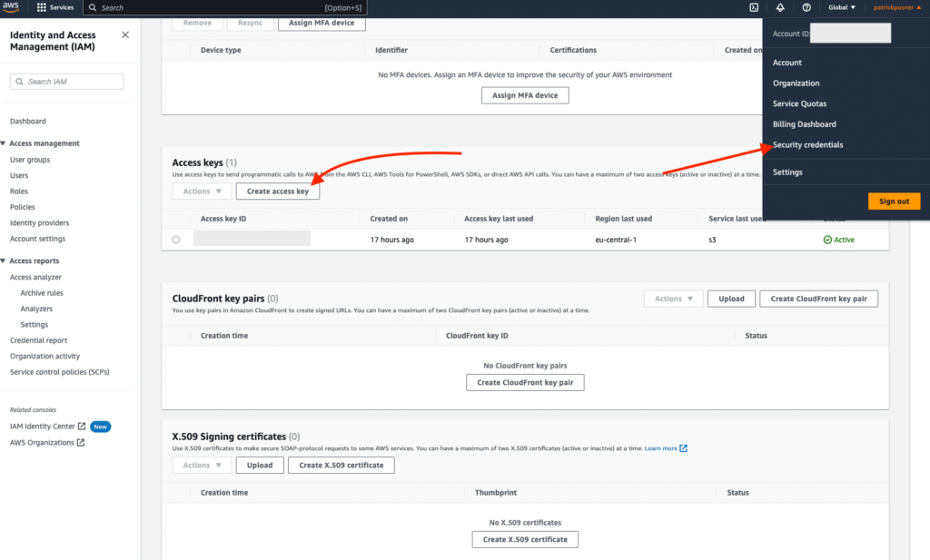The width and height of the screenshot is (930, 560).
Task: Click the Thumbprint column header
Action: click(496, 493)
